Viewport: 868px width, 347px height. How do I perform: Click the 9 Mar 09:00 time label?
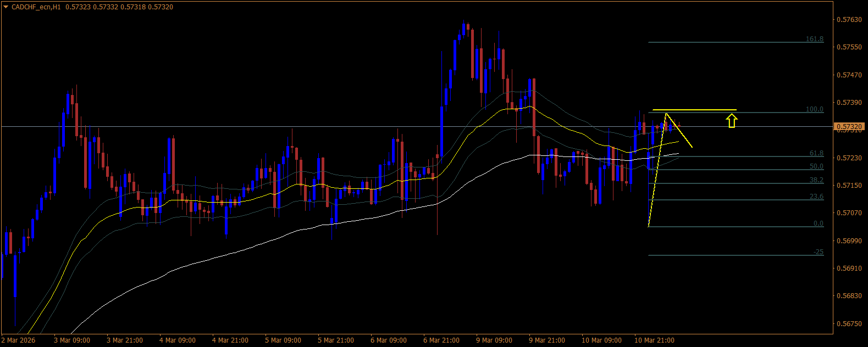point(494,340)
